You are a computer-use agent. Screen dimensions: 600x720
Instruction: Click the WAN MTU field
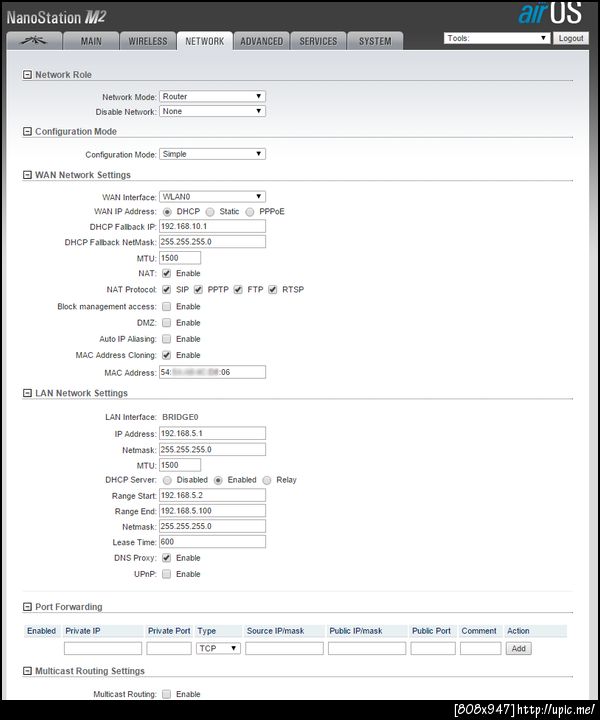click(180, 258)
